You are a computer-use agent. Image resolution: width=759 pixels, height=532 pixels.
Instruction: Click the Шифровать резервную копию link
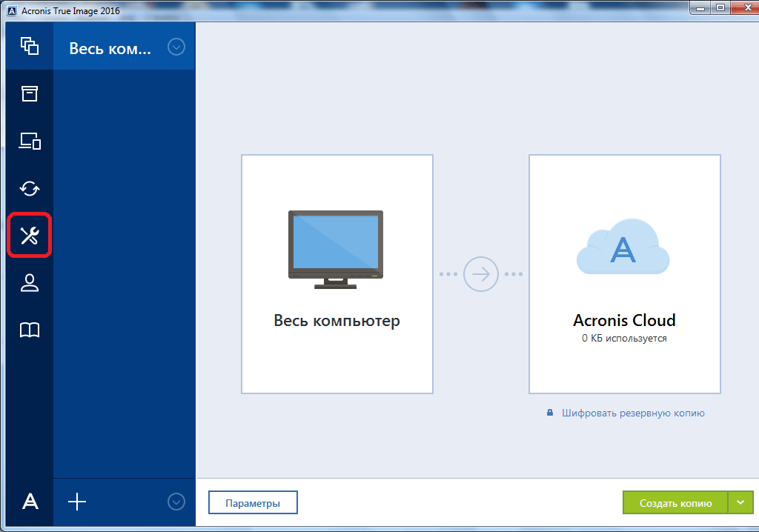click(633, 413)
